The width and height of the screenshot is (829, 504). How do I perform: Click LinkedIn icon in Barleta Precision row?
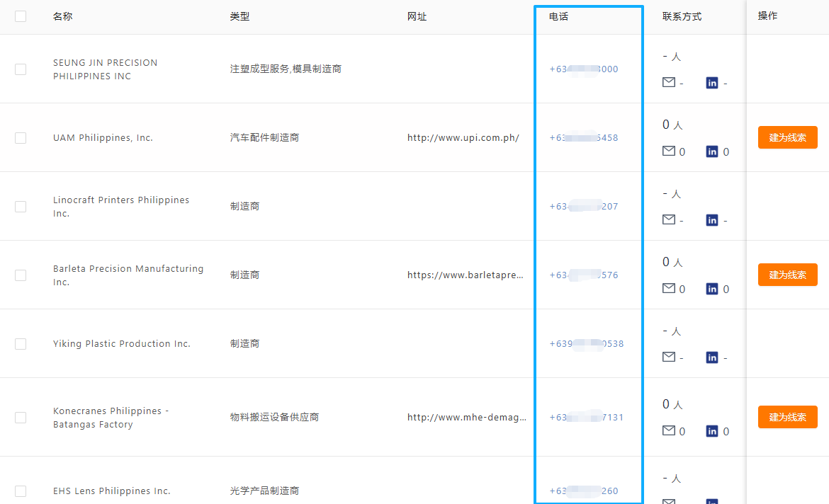[712, 289]
